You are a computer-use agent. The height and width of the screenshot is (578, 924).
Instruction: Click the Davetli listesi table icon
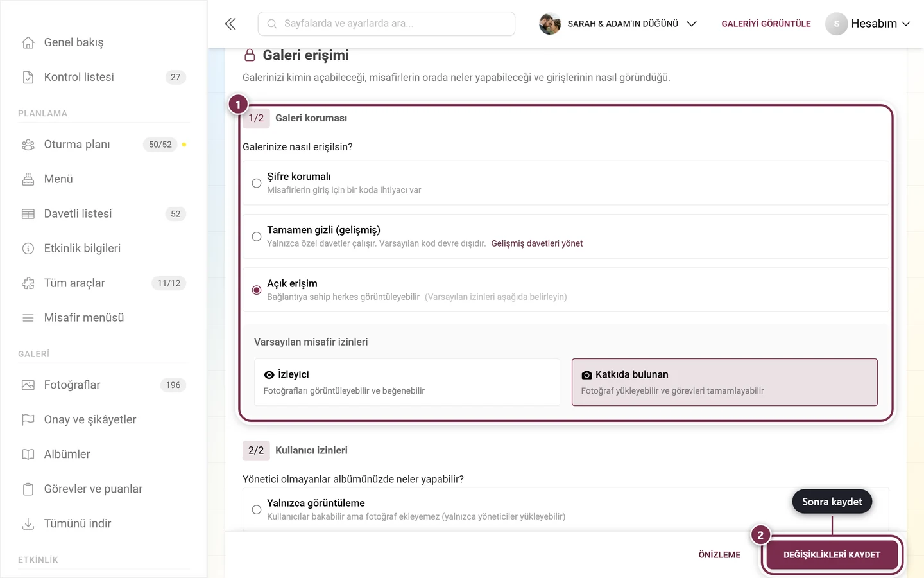tap(28, 214)
